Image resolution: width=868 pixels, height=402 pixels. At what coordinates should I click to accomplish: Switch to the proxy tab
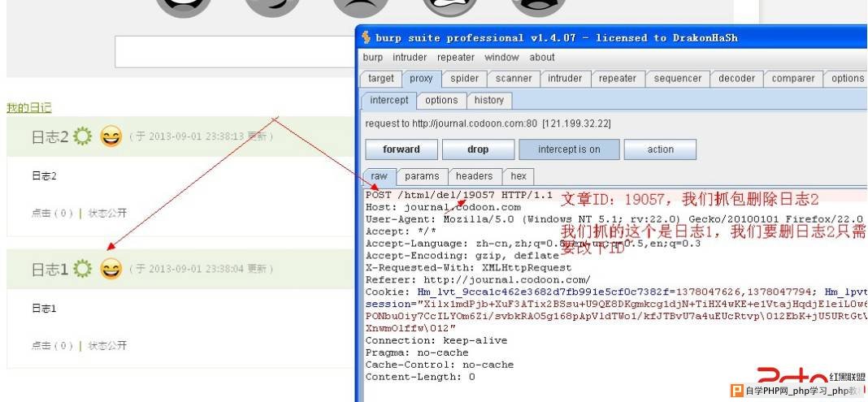[x=421, y=79]
